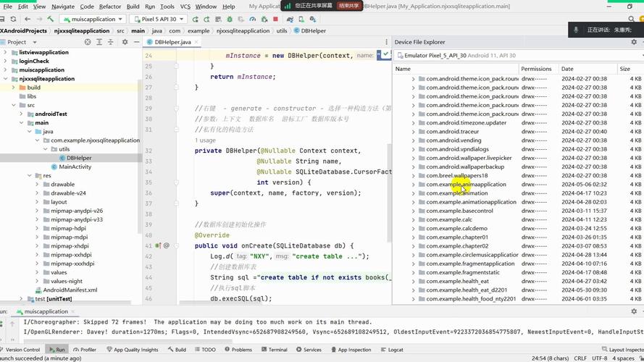
Task: Open the SDK Manager icon in toolbar
Action: tap(313, 19)
